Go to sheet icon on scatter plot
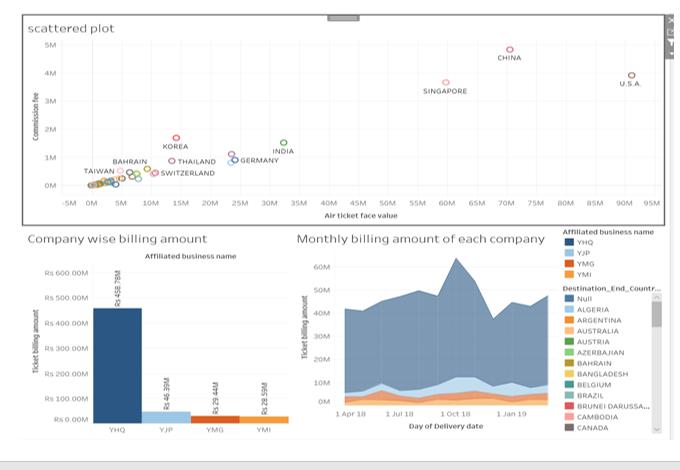 [670, 32]
